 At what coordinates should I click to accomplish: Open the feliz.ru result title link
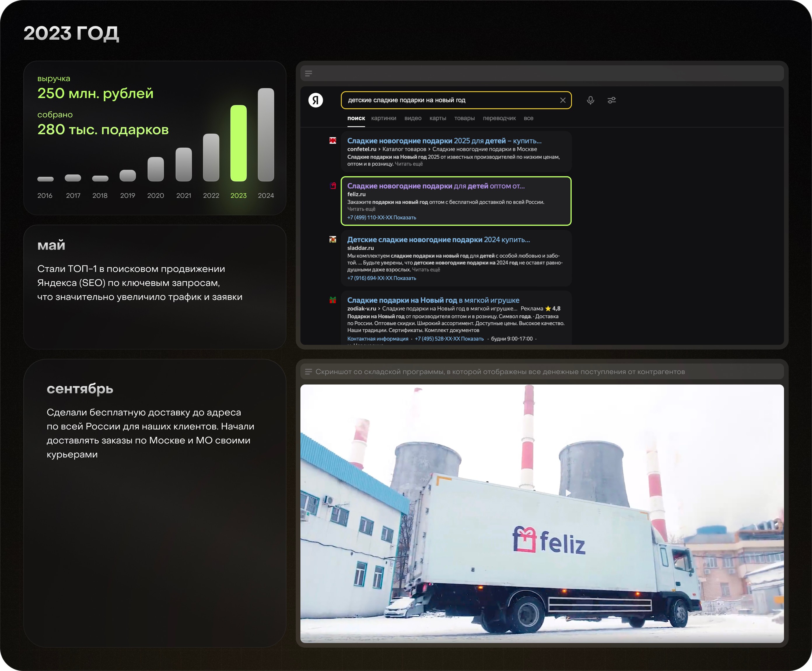[435, 186]
